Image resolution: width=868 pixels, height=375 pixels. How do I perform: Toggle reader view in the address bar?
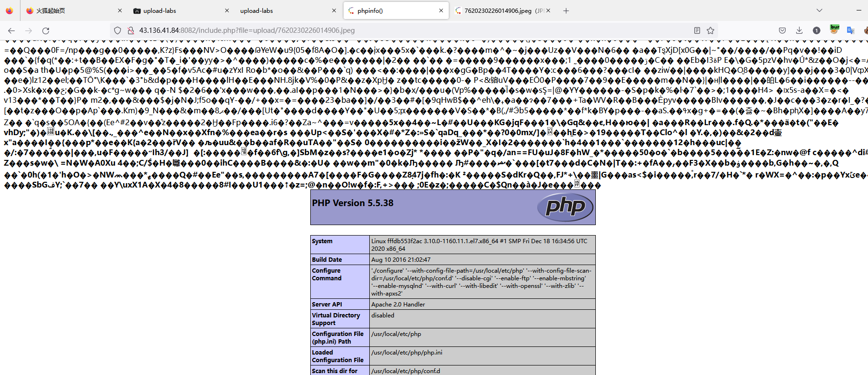click(697, 30)
